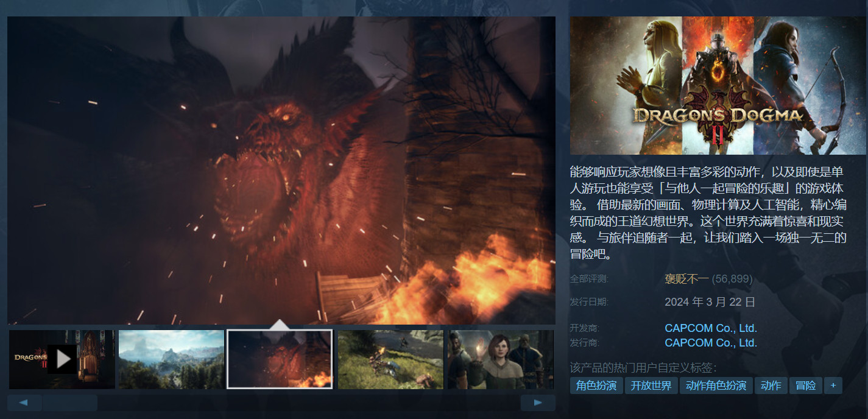Play the Dragon's Dogma II trailer thumbnail
The image size is (868, 419).
pyautogui.click(x=62, y=359)
